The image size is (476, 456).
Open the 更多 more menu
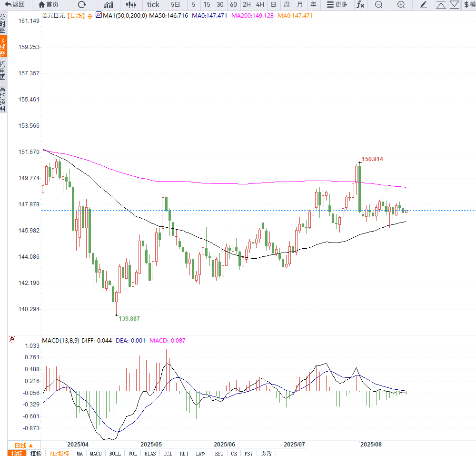point(337,5)
